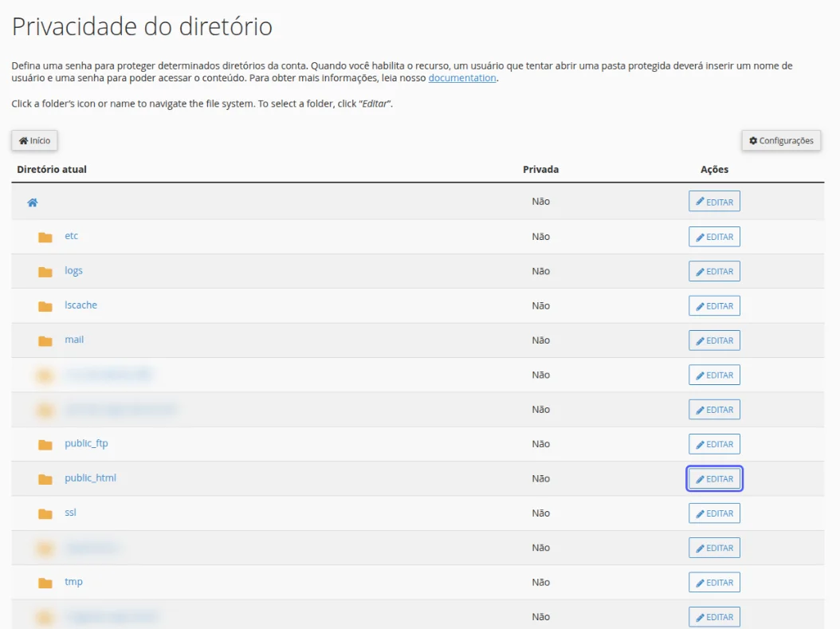Click the Diretório atual column header
Image resolution: width=840 pixels, height=629 pixels.
(x=52, y=169)
